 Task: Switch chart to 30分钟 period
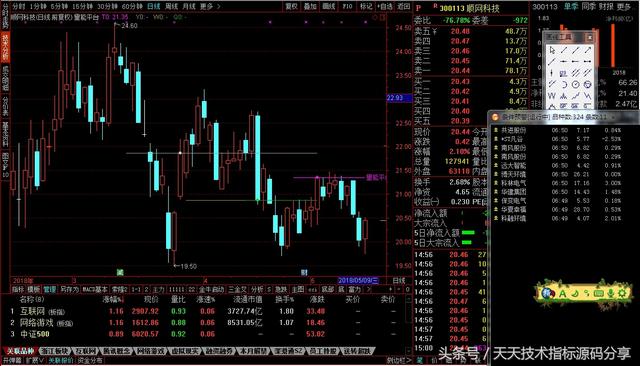[x=107, y=7]
